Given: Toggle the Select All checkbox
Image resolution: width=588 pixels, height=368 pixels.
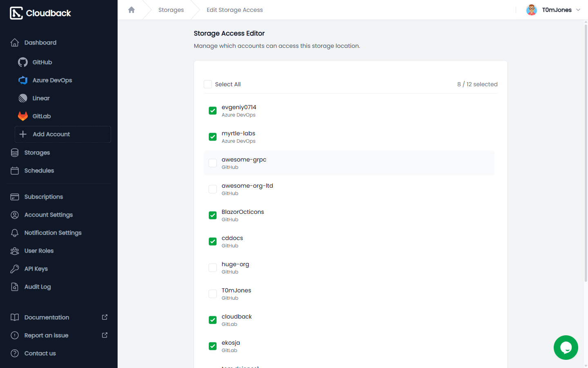Looking at the screenshot, I should [208, 84].
